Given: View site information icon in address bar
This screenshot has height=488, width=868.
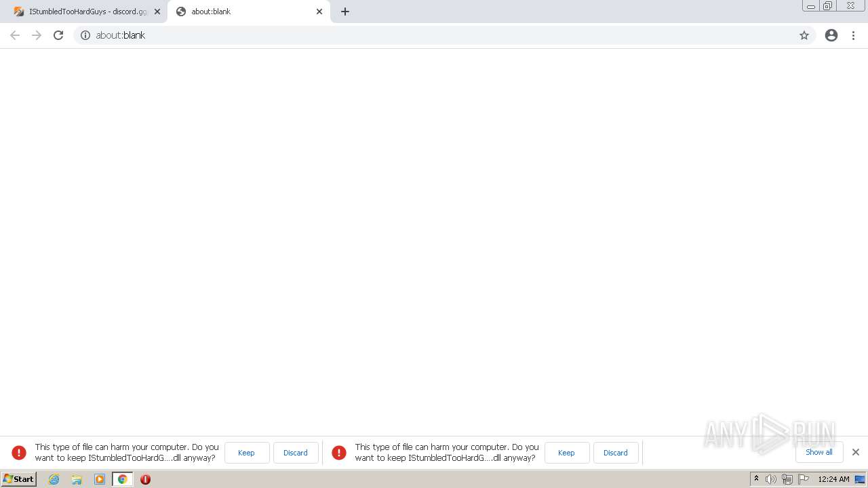Looking at the screenshot, I should point(85,35).
